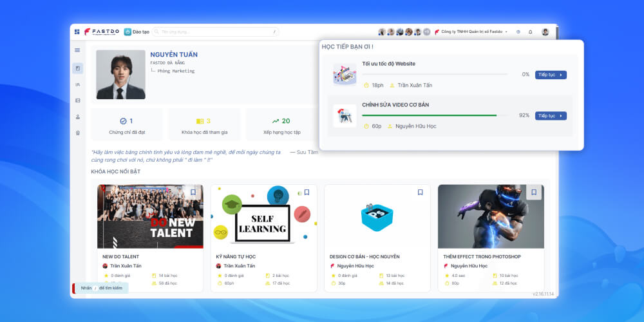Click the Tối ưu tốc độ Website progress bar
The width and height of the screenshot is (644, 322).
tap(435, 74)
